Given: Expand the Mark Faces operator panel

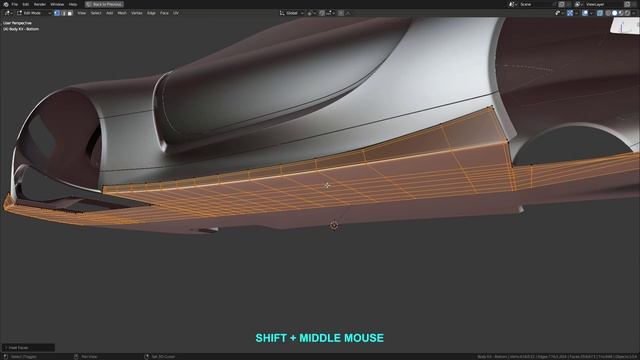Looking at the screenshot, I should pos(28,348).
